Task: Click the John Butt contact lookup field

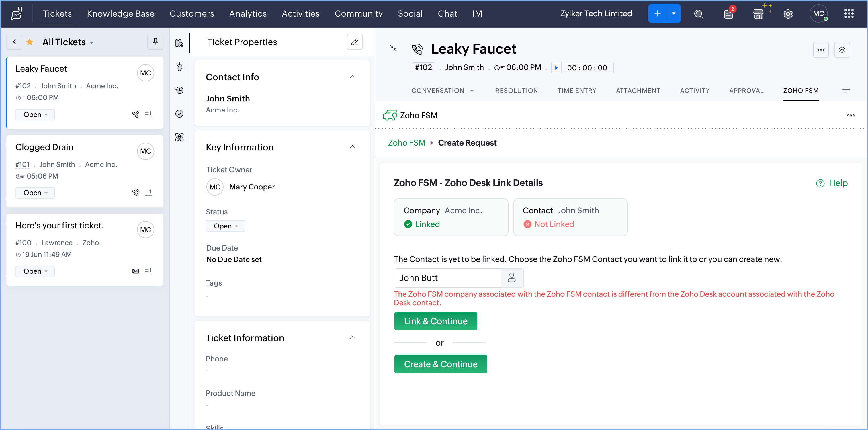Action: click(447, 278)
